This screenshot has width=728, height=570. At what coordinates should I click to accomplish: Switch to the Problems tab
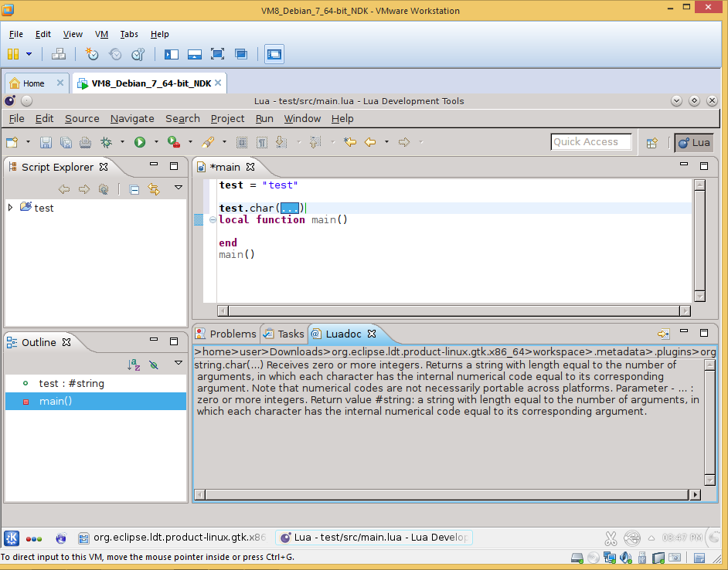(x=226, y=334)
